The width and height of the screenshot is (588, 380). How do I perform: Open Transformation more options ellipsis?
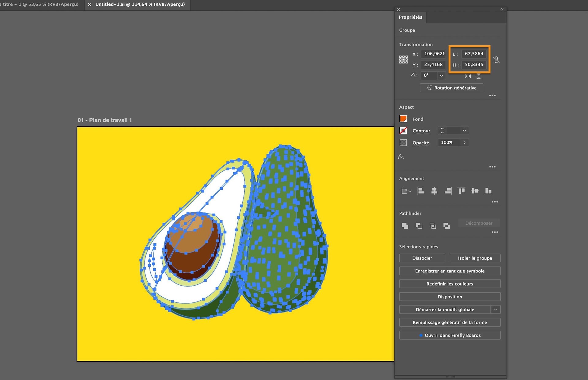tap(492, 95)
